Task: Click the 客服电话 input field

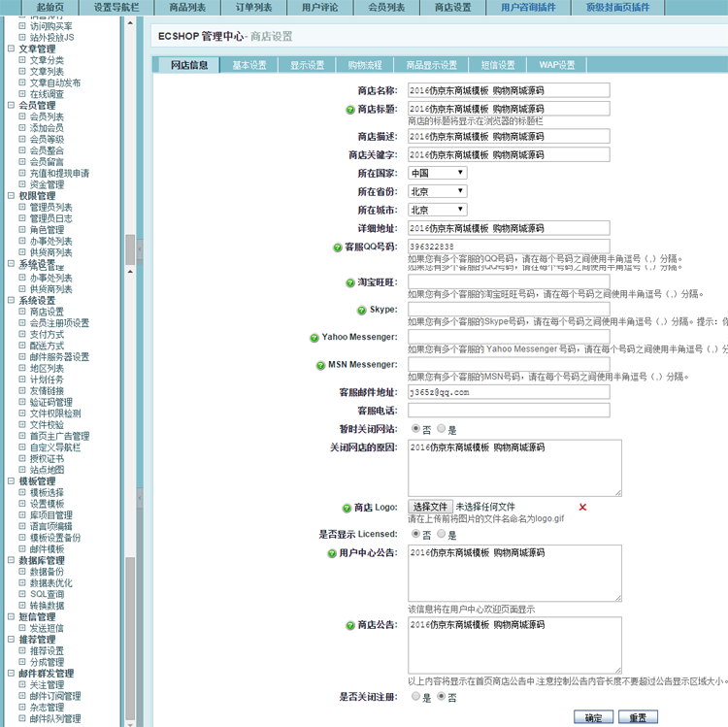Action: click(509, 411)
